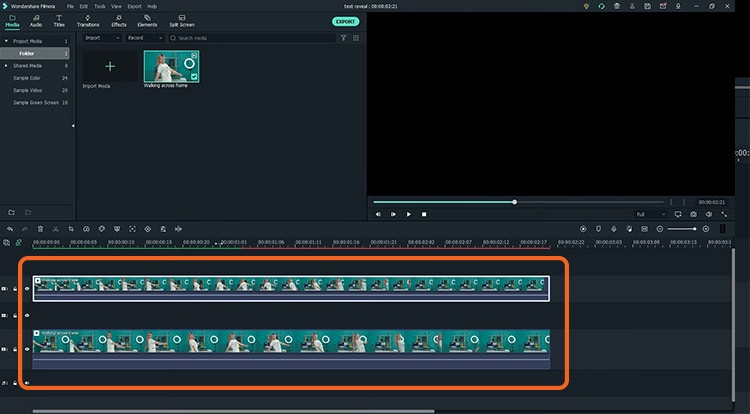Open the color correction palette icon
Viewport: 750px width, 414px height.
click(101, 229)
